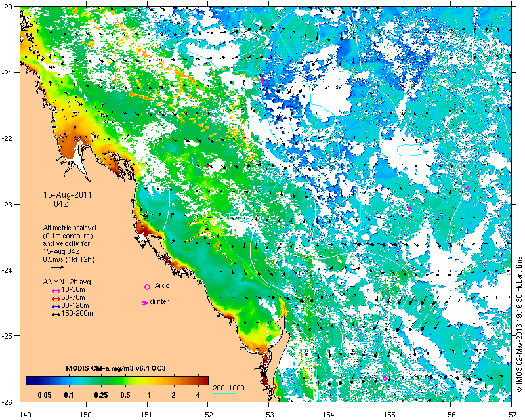Image resolution: width=525 pixels, height=420 pixels.
Task: Click the Argo float marker near 154.9, -25.6
Action: click(385, 379)
